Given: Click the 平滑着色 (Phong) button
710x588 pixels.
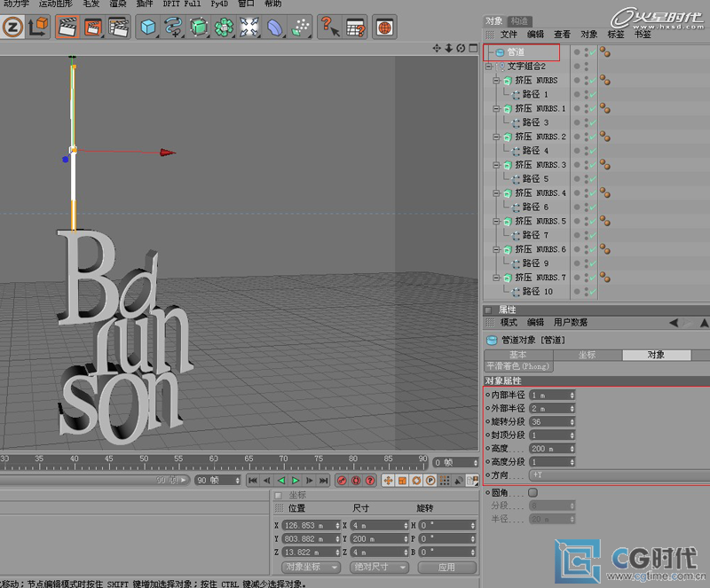Looking at the screenshot, I should (x=518, y=366).
